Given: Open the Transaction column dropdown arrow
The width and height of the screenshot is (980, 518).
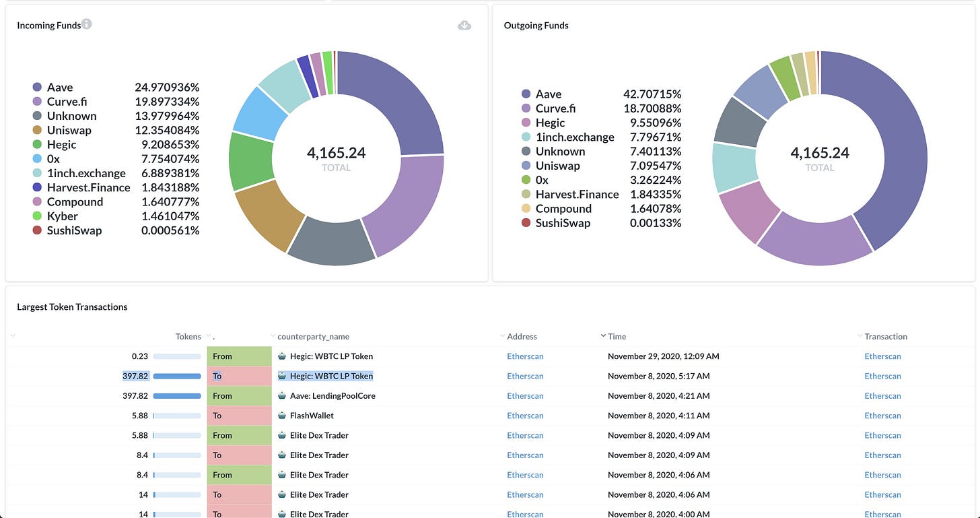Looking at the screenshot, I should (x=860, y=336).
